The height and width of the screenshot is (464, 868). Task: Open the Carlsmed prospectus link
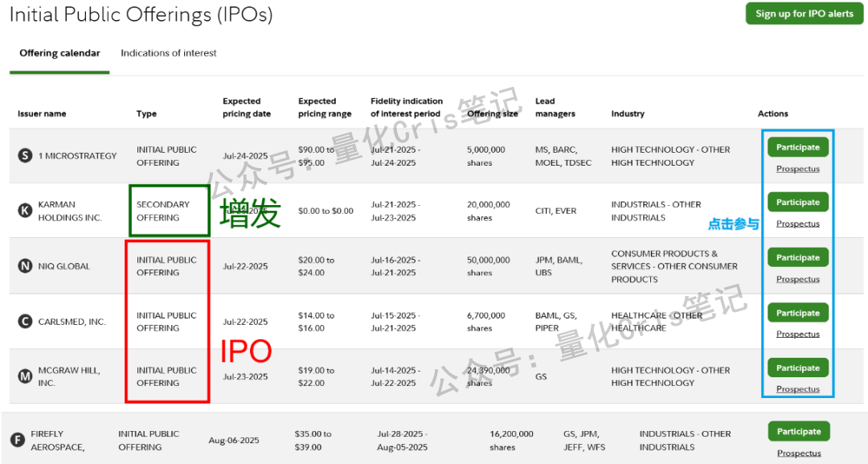coord(797,334)
